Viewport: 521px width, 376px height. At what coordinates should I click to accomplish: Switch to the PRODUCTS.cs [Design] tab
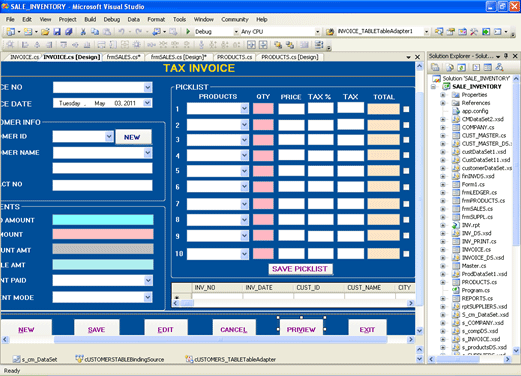[290, 57]
